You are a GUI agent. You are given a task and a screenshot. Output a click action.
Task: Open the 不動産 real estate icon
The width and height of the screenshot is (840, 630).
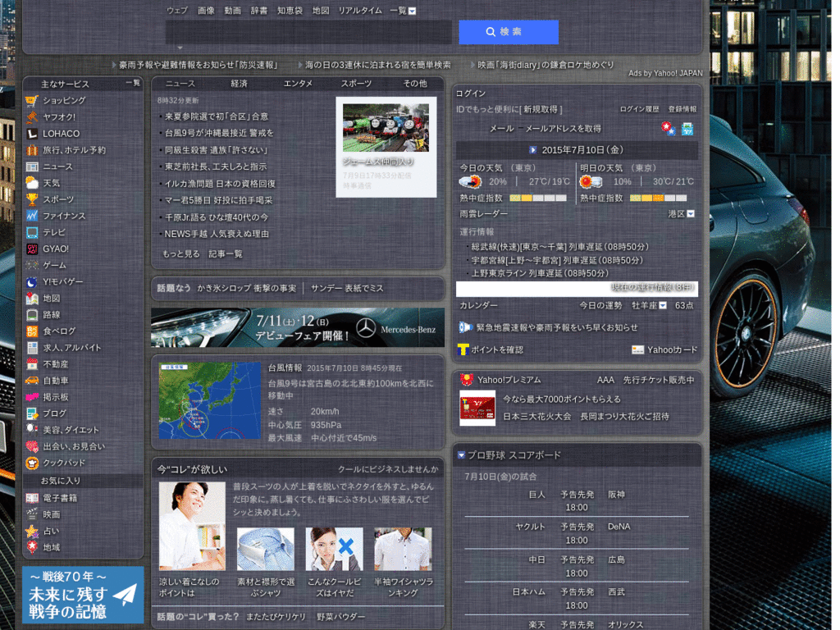pyautogui.click(x=32, y=364)
